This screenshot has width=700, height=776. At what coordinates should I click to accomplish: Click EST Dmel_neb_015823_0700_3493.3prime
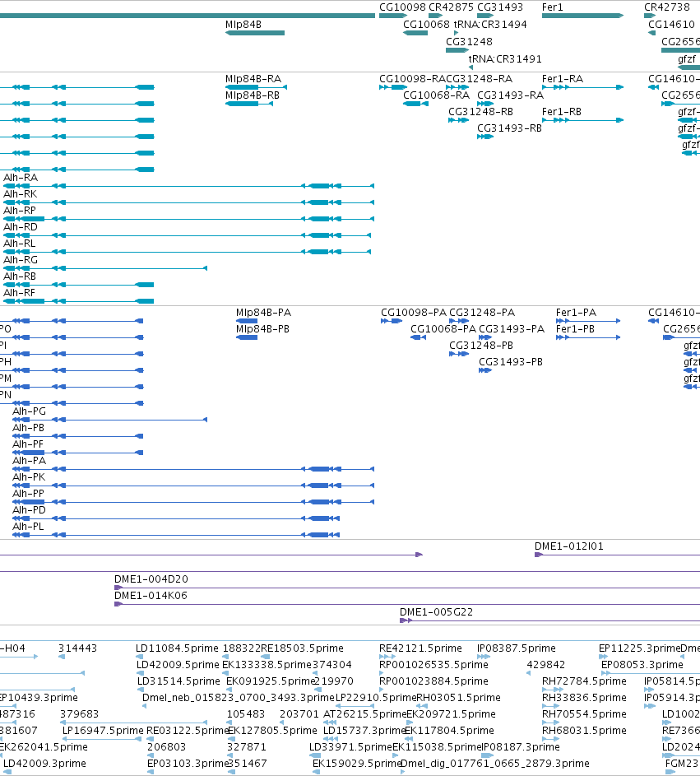coord(238,698)
